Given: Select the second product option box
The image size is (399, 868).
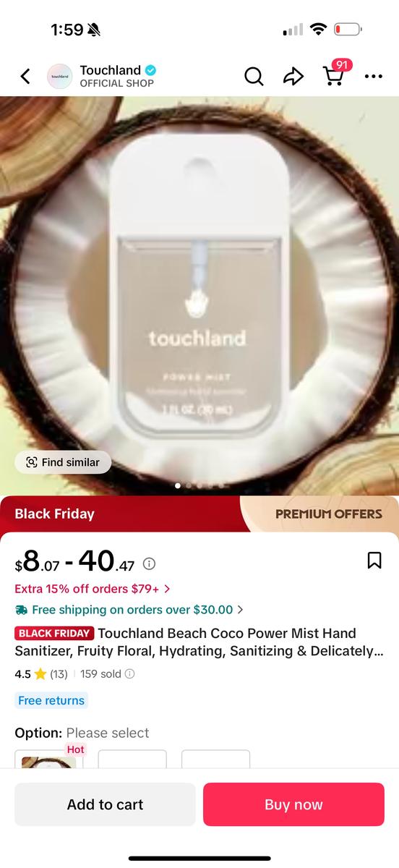Looking at the screenshot, I should pyautogui.click(x=132, y=758).
